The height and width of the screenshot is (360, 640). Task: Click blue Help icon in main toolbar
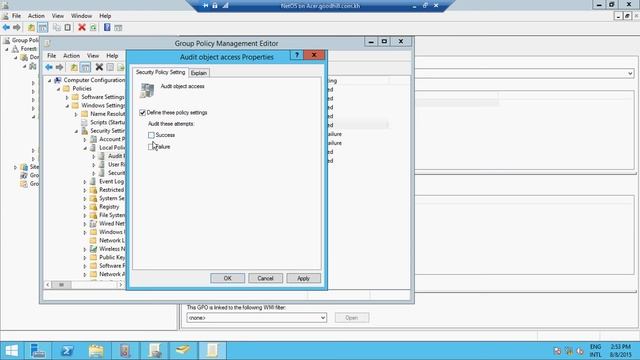coord(107,27)
